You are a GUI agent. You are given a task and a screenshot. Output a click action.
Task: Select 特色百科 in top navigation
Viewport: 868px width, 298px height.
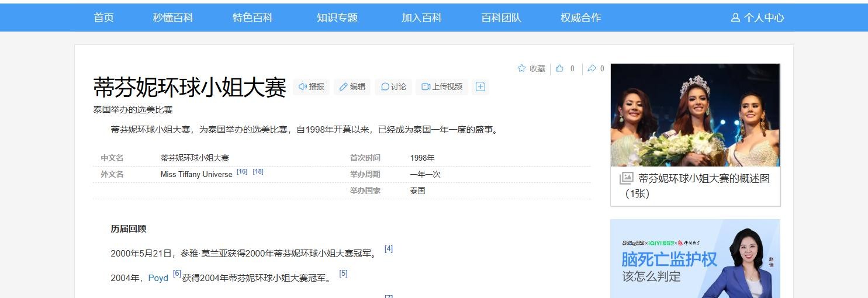253,18
